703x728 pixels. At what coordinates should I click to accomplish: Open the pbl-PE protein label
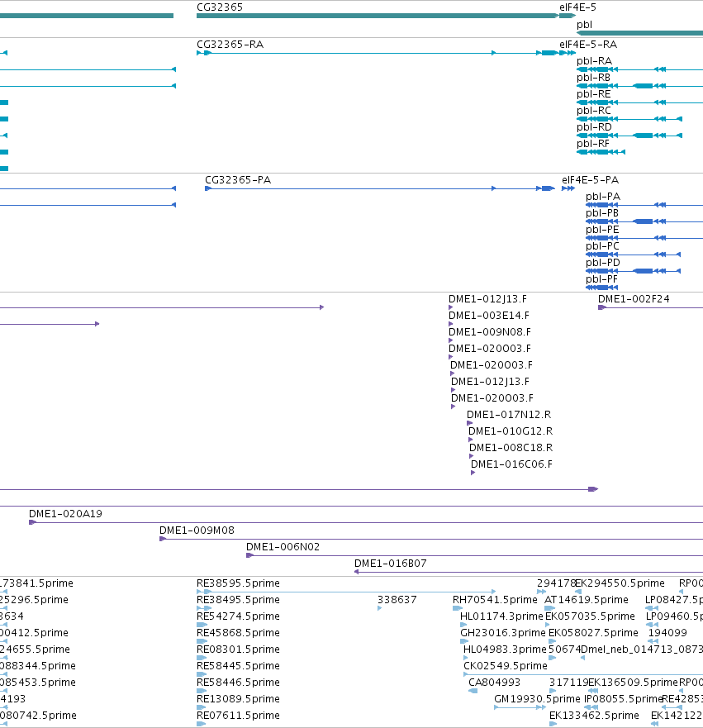click(x=602, y=230)
